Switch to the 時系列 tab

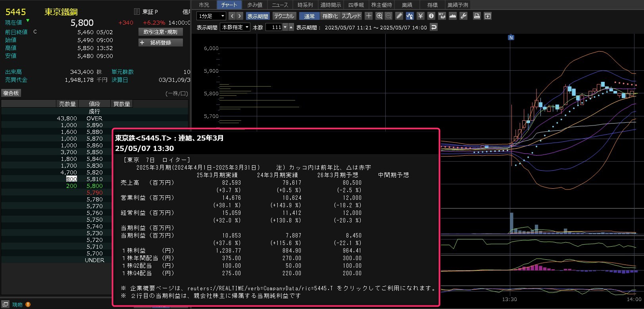pyautogui.click(x=305, y=5)
